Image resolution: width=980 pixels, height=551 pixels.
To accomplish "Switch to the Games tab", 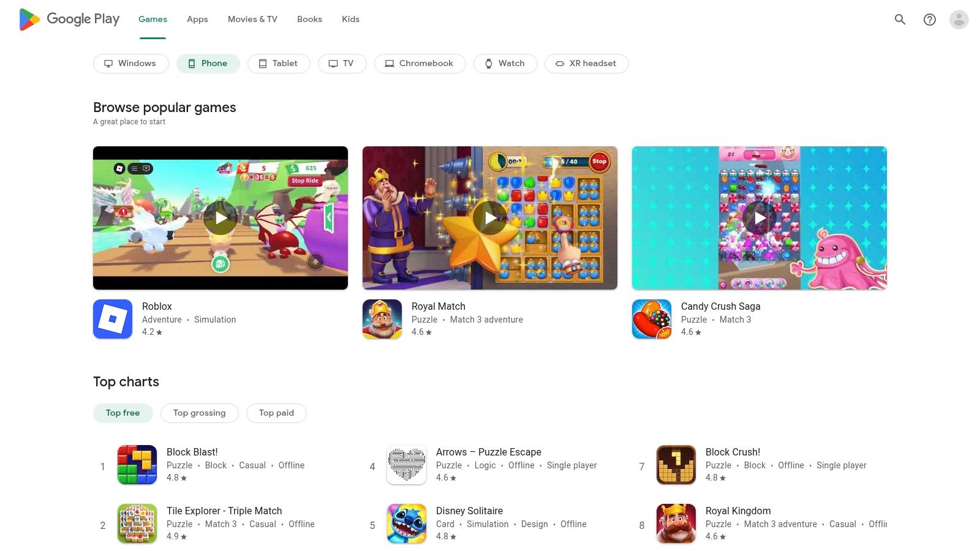I will pos(153,20).
